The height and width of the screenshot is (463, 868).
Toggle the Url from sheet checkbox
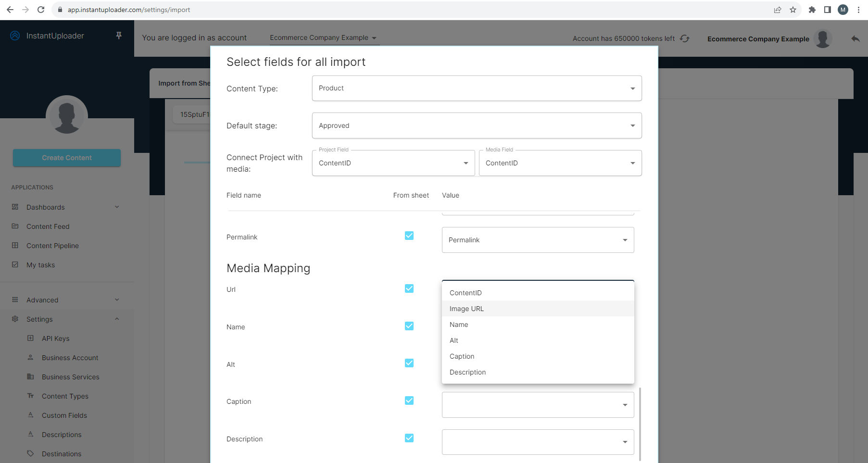click(409, 288)
